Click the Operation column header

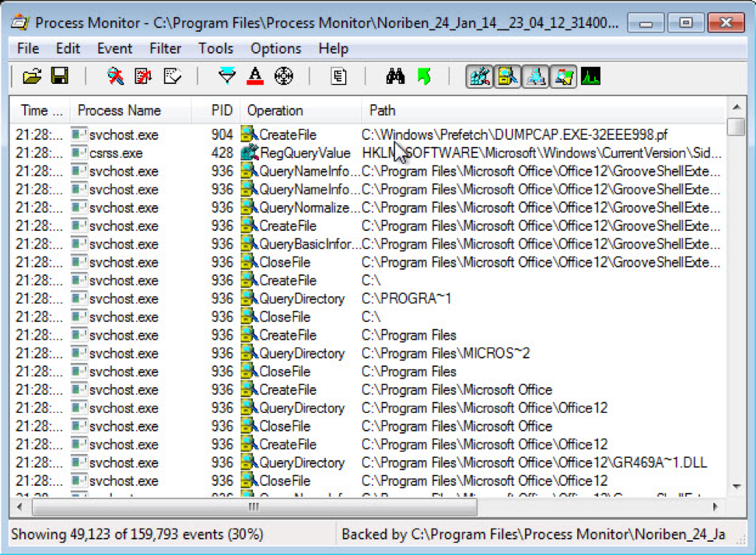[275, 110]
